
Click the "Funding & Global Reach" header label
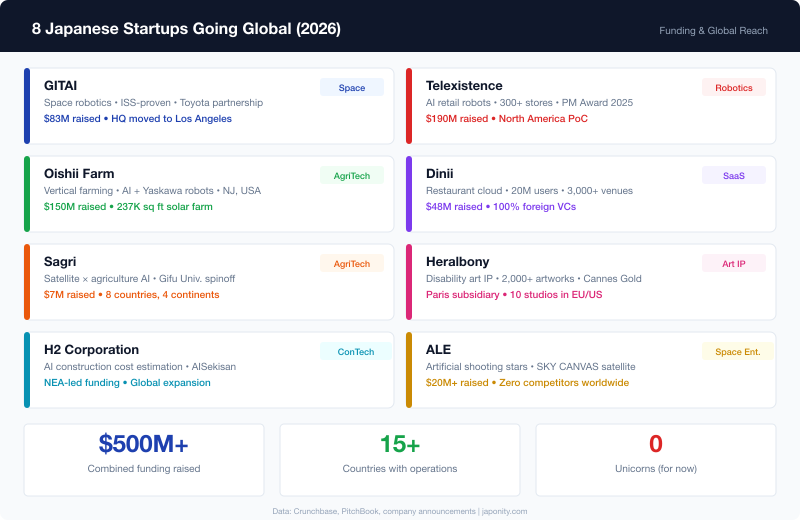(x=713, y=31)
